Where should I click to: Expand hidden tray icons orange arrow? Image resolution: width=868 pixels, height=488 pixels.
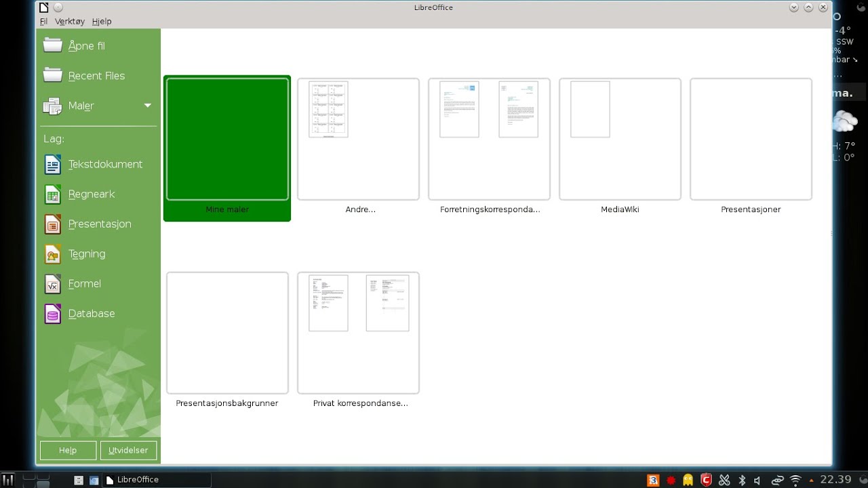coord(811,481)
